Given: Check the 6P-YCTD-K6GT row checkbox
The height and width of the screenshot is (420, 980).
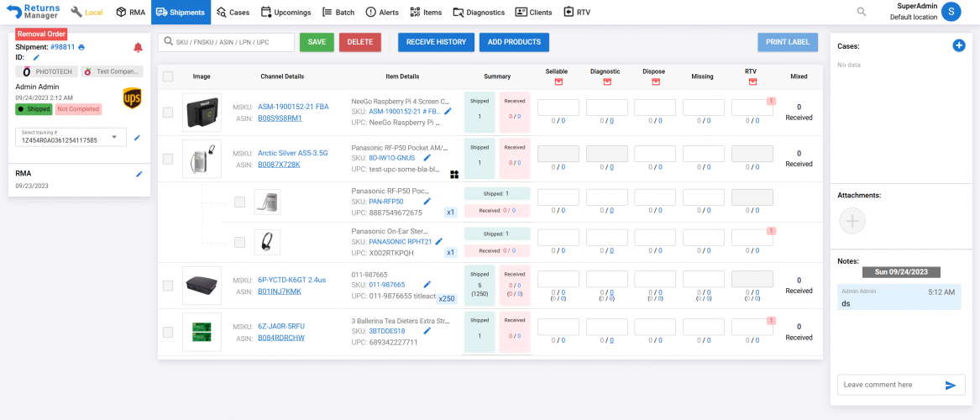Looking at the screenshot, I should click(x=168, y=286).
